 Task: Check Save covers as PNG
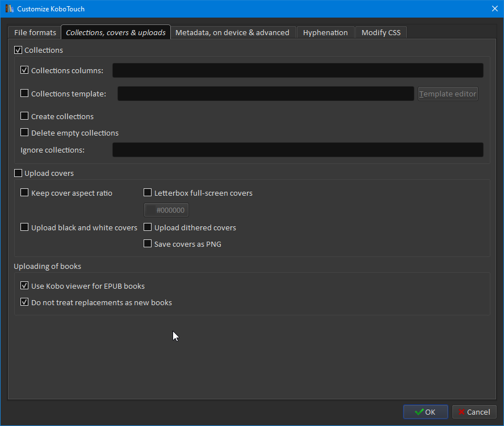pyautogui.click(x=148, y=243)
